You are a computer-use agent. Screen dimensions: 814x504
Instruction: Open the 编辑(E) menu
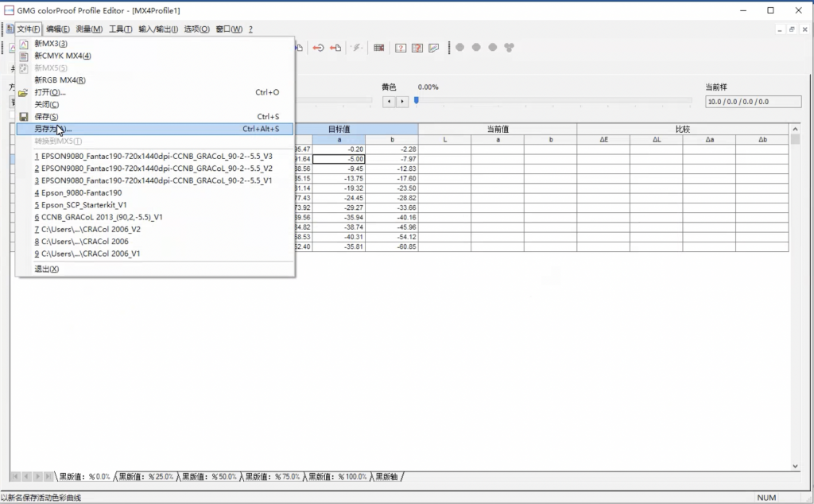click(x=57, y=29)
